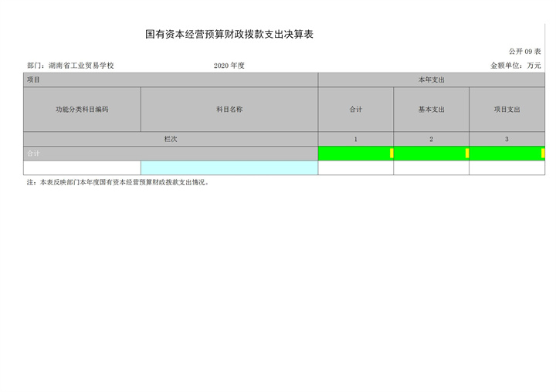556x392 pixels.
Task: Select the 本年支出 header cell
Action: 432,79
